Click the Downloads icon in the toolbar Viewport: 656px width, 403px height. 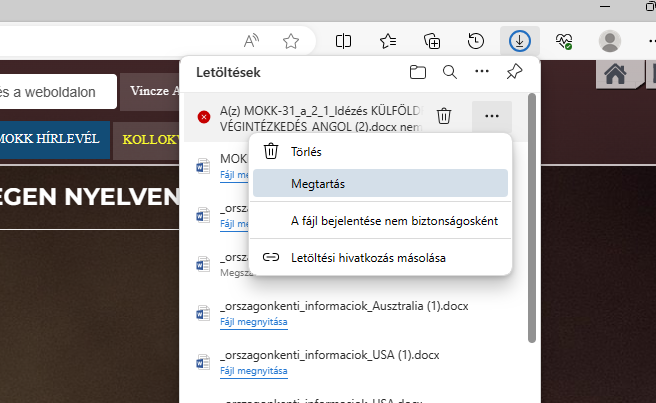(521, 41)
